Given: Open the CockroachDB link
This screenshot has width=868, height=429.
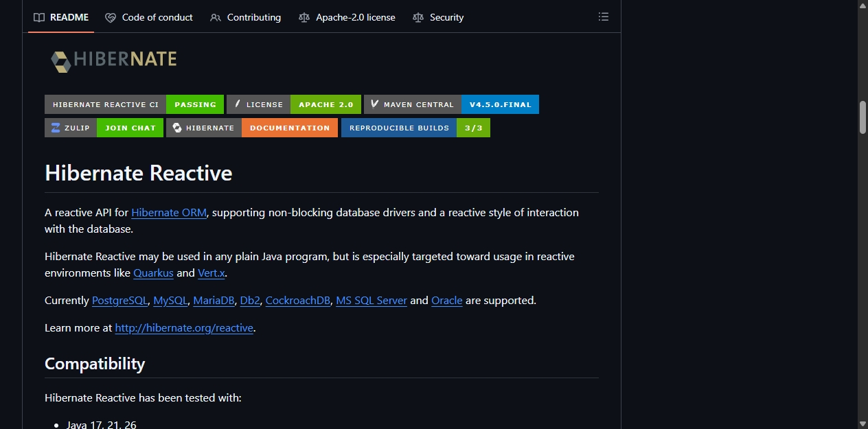Looking at the screenshot, I should [x=297, y=301].
